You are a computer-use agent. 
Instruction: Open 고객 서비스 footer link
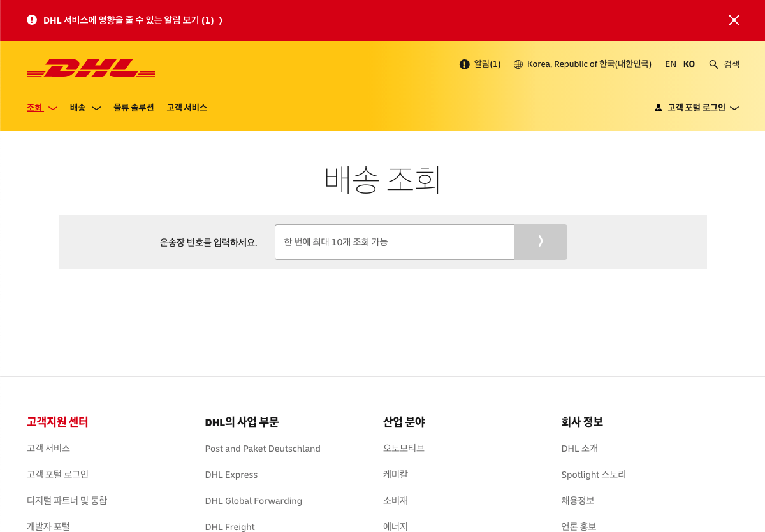click(48, 449)
